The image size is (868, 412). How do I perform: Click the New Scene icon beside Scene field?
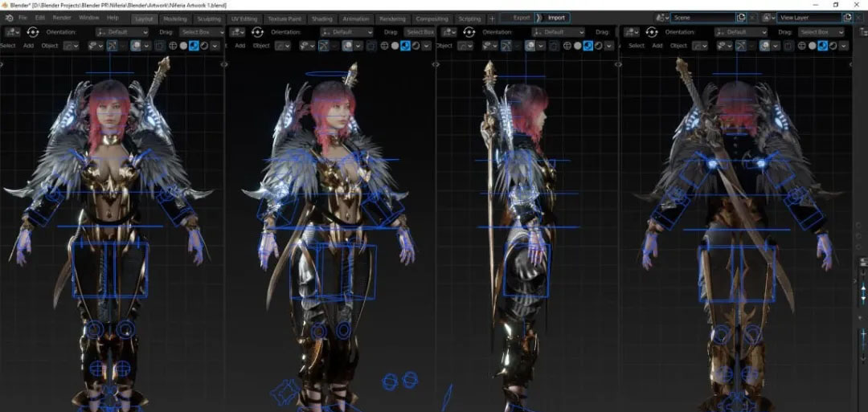click(741, 18)
